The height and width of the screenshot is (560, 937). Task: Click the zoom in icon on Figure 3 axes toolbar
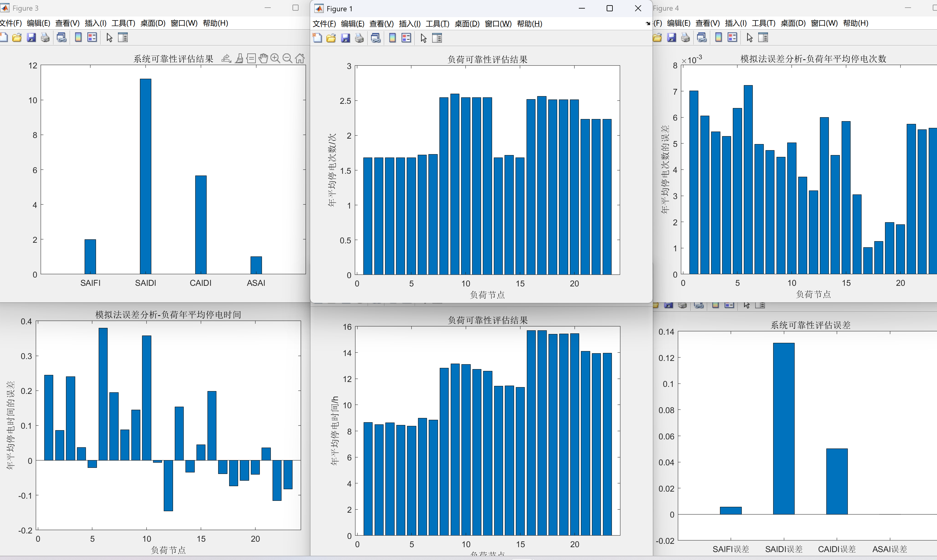pyautogui.click(x=275, y=59)
